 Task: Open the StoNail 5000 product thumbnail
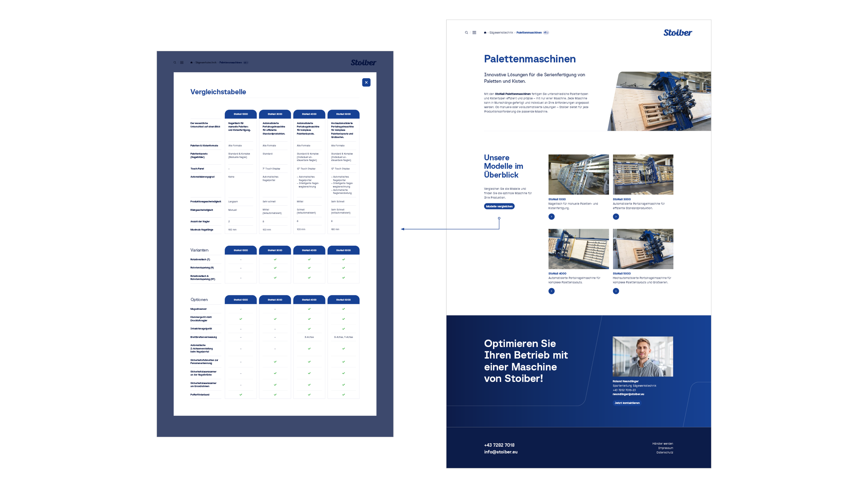click(x=643, y=249)
